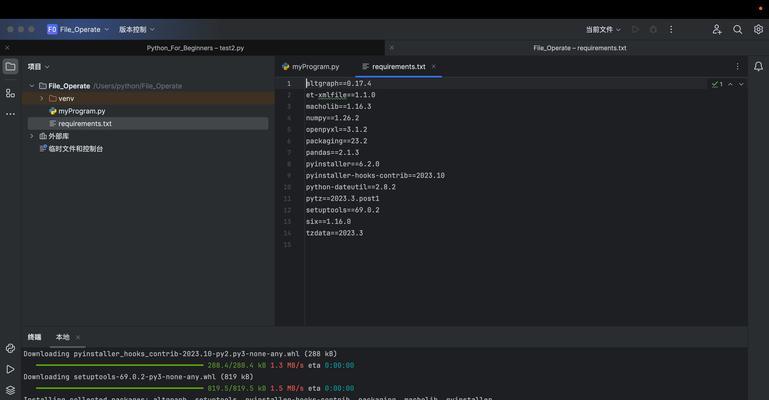
Task: Close the requirements.txt editor tab
Action: (x=434, y=67)
